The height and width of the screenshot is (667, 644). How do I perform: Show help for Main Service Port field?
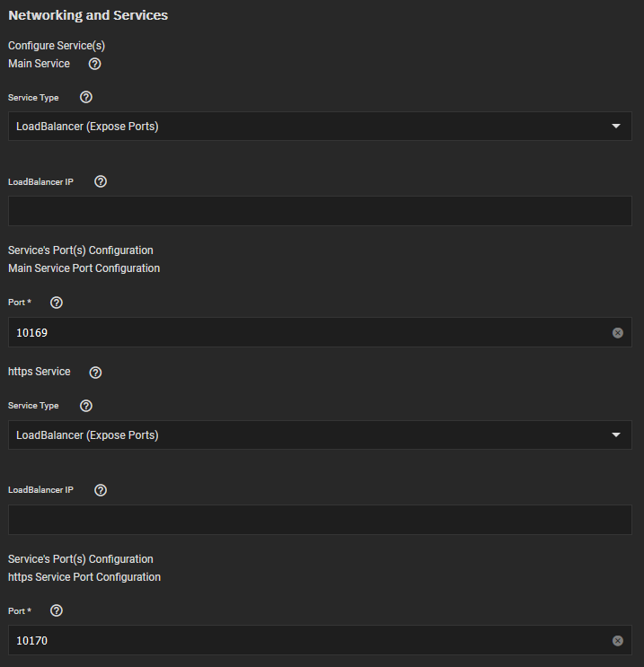pos(57,303)
